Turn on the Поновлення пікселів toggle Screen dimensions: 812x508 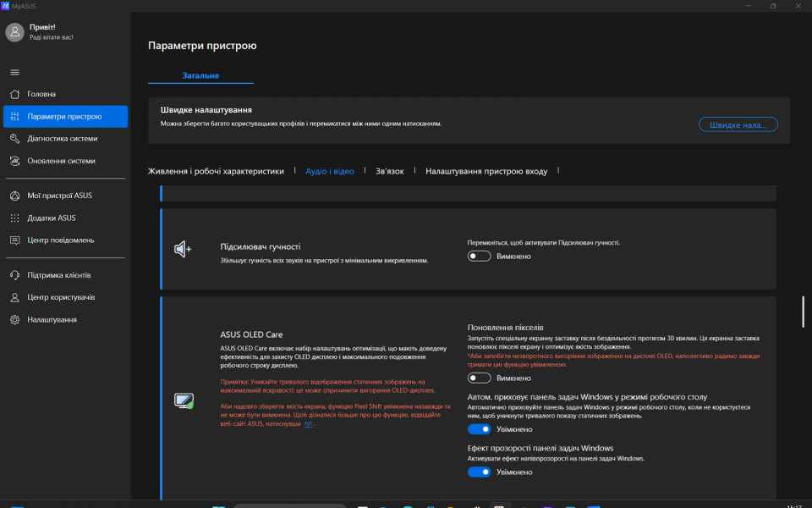click(x=479, y=378)
